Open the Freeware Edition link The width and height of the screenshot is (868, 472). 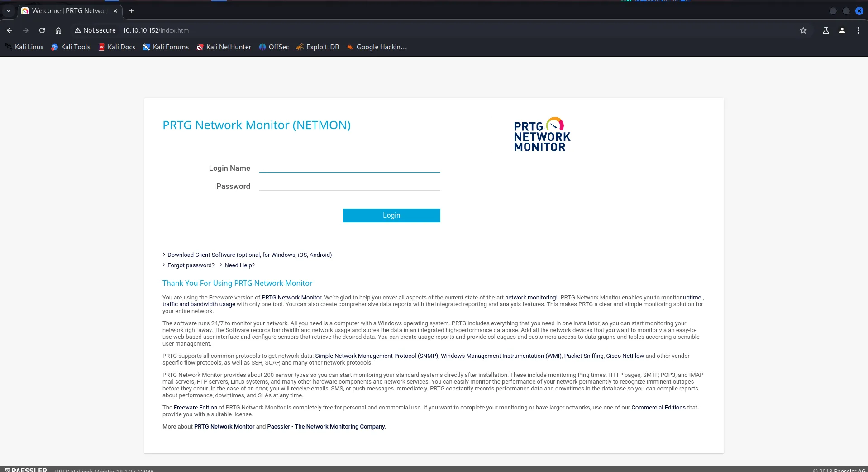196,408
